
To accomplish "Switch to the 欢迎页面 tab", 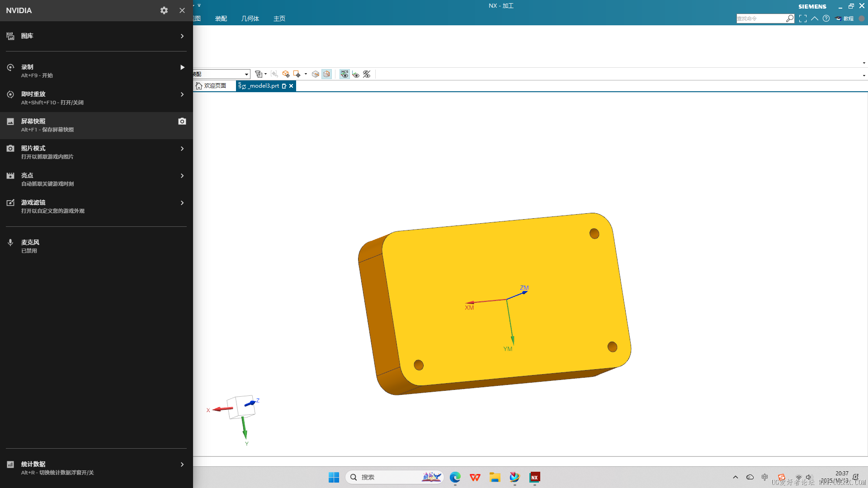I will (211, 86).
